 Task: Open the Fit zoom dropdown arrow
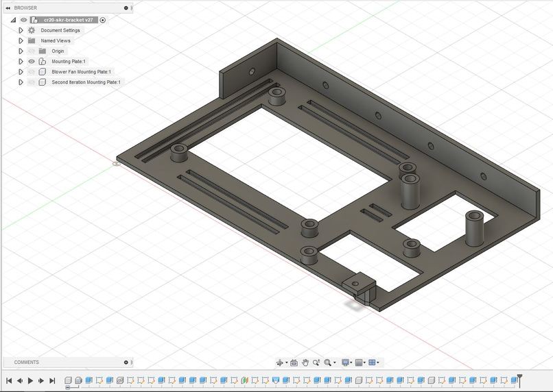pos(334,363)
